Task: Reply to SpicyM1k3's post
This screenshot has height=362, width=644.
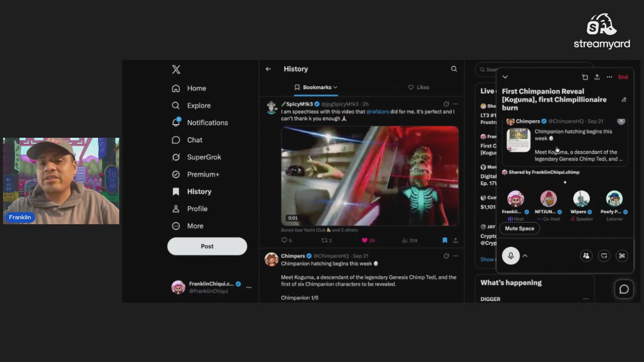Action: tap(286, 240)
